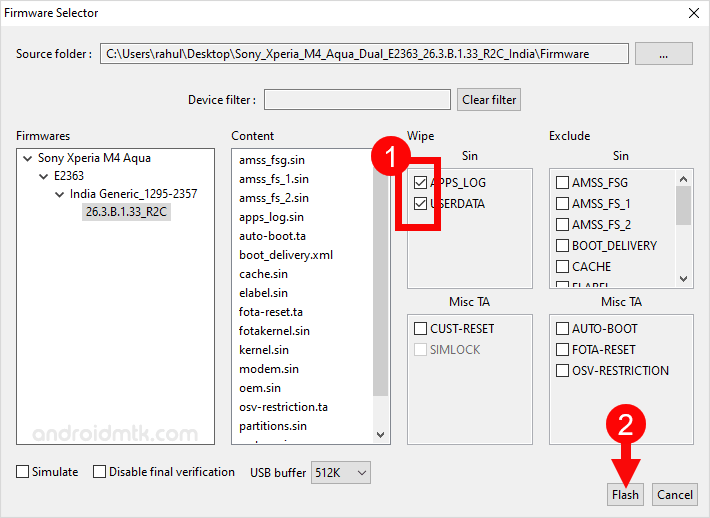This screenshot has width=710, height=518.
Task: Select the E2363 tree label
Action: click(69, 176)
